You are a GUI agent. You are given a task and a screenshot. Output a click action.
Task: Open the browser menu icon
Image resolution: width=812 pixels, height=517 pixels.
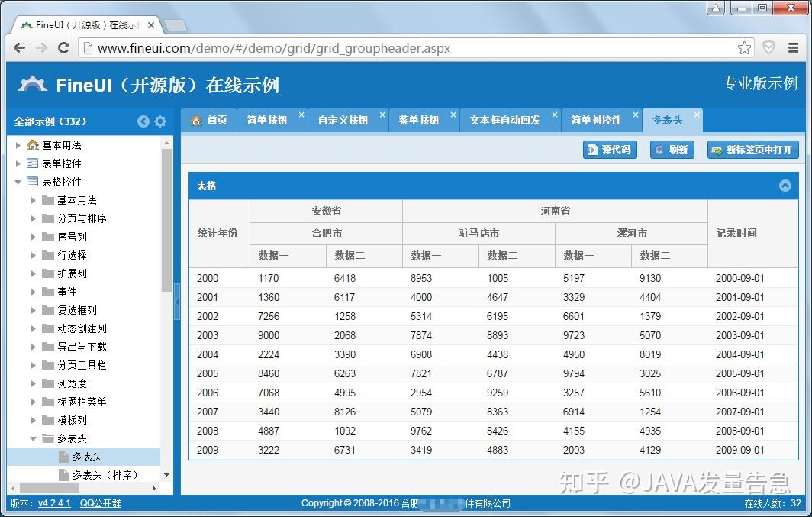[794, 47]
